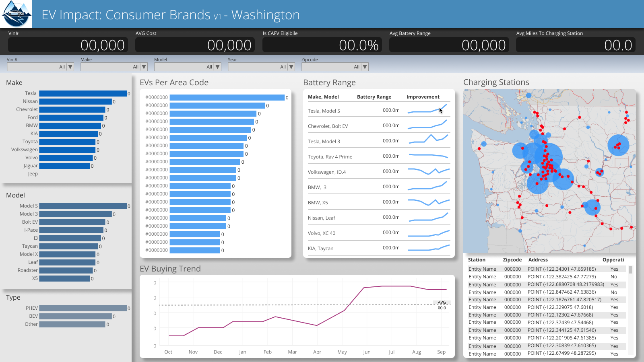
Task: Select the Jaguar bar in Make chart
Action: [x=64, y=166]
